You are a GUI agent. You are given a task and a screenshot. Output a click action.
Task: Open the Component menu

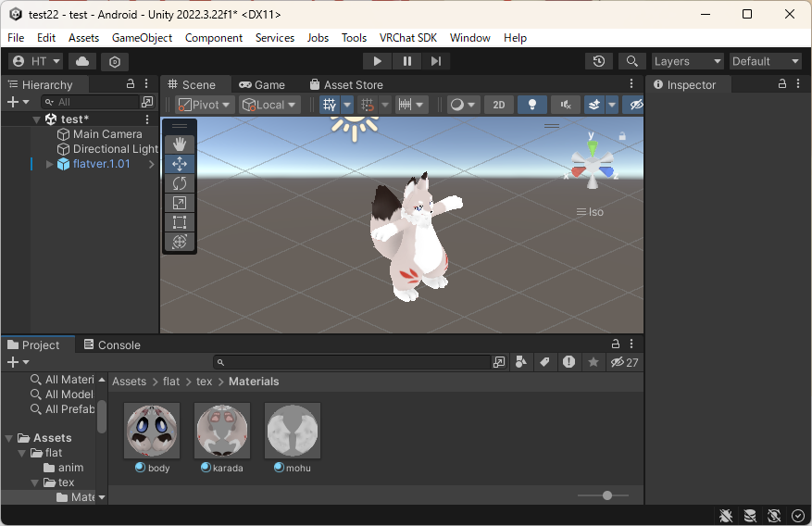click(x=214, y=38)
